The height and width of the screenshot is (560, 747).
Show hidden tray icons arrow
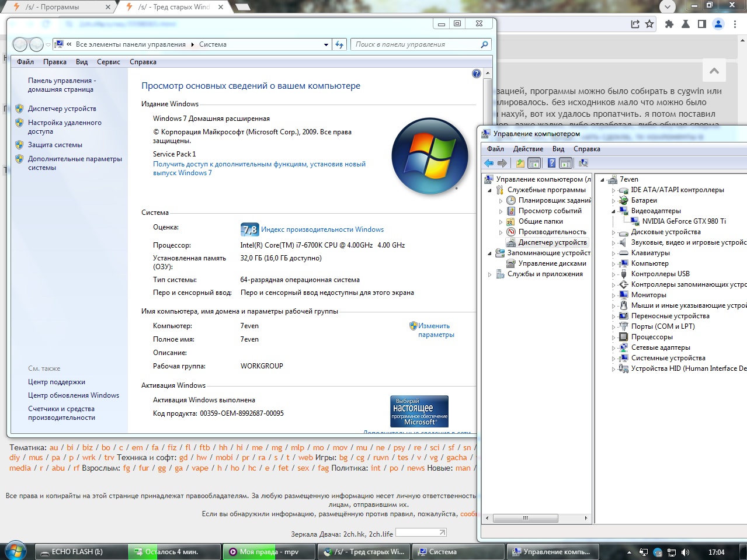(x=629, y=552)
